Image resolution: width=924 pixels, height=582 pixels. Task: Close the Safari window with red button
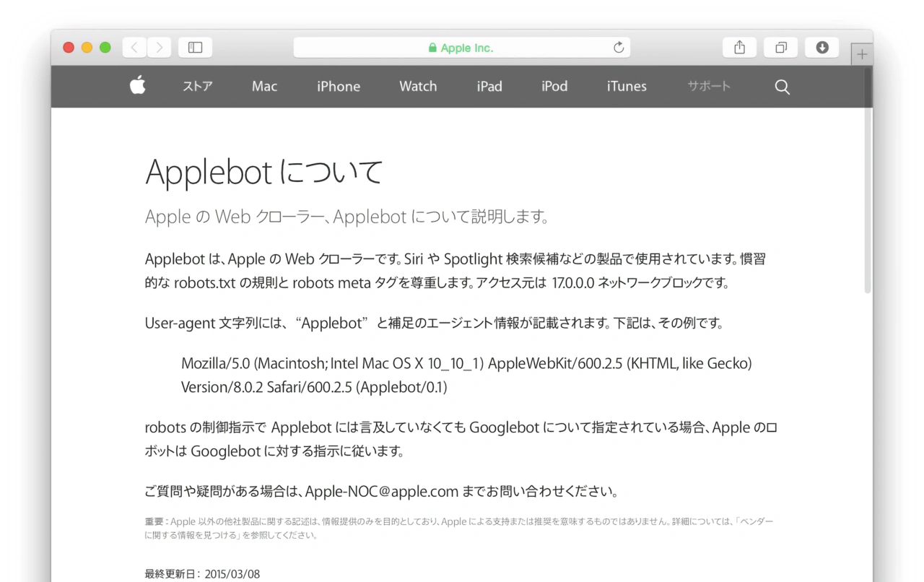[x=69, y=48]
